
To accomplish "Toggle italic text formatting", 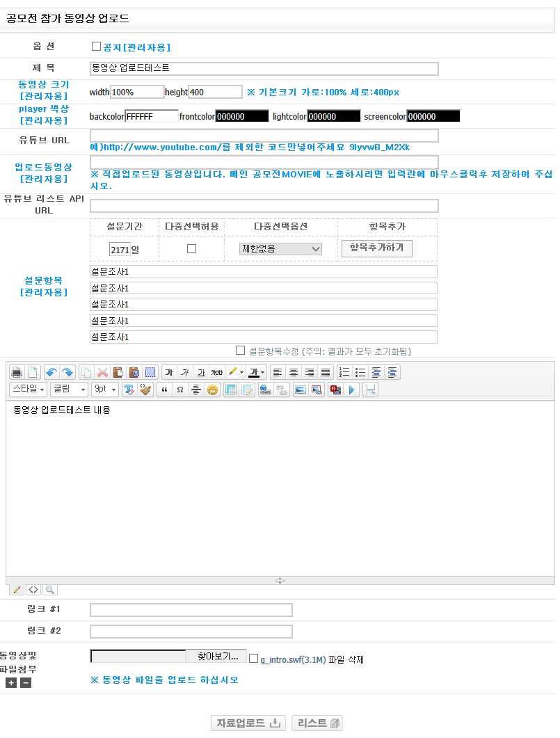I will pos(186,372).
